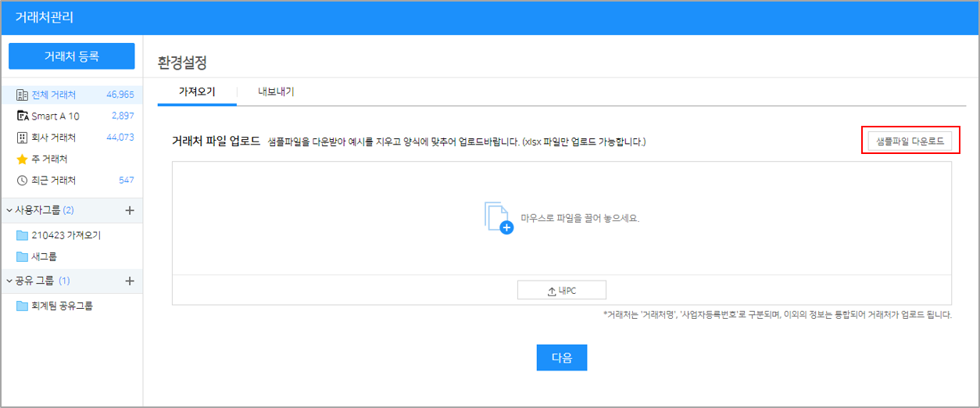Open 최근 거래처 via clock icon
980x408 pixels.
[x=22, y=181]
